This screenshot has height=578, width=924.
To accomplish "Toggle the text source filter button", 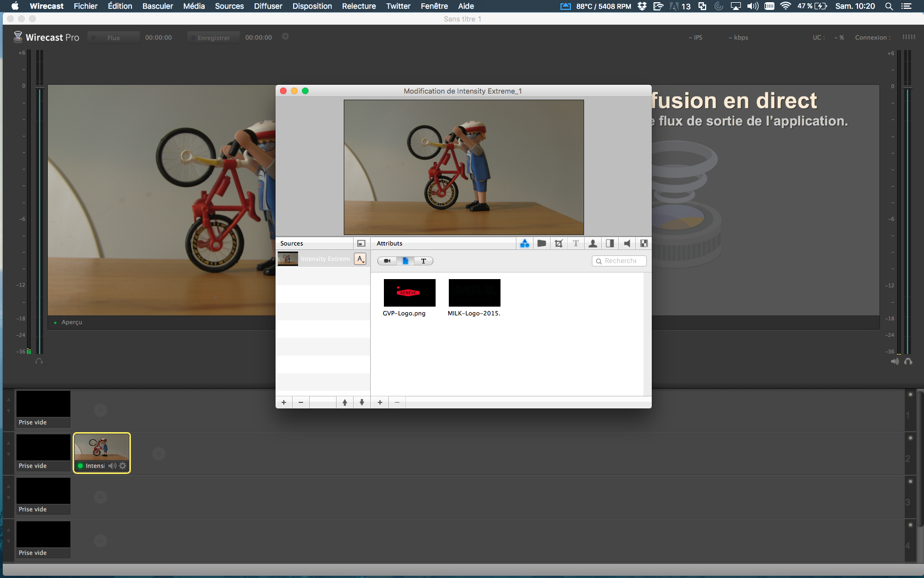I will coord(424,261).
